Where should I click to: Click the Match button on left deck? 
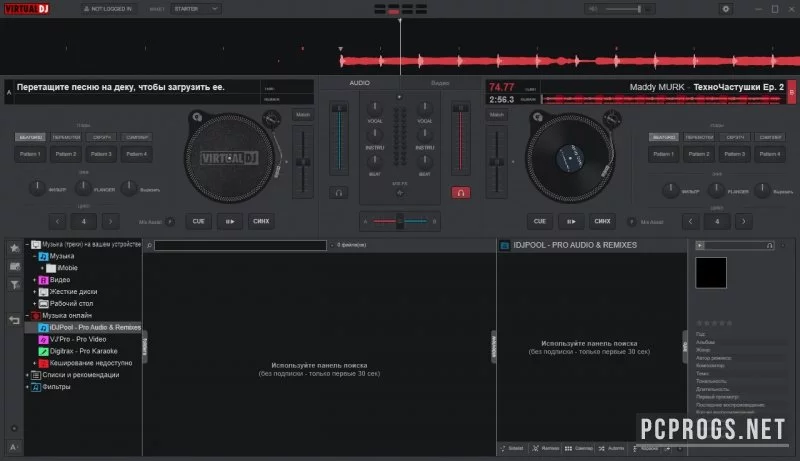click(x=303, y=115)
